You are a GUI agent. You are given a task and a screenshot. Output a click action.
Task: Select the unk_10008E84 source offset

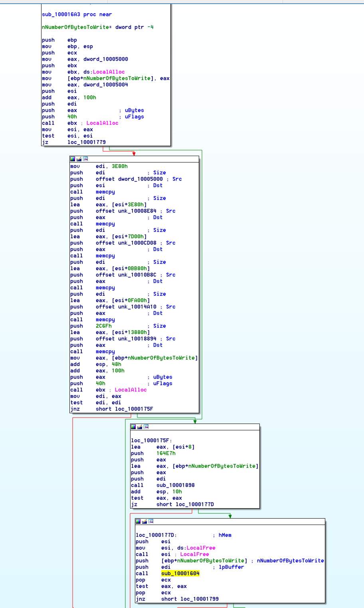tap(137, 211)
